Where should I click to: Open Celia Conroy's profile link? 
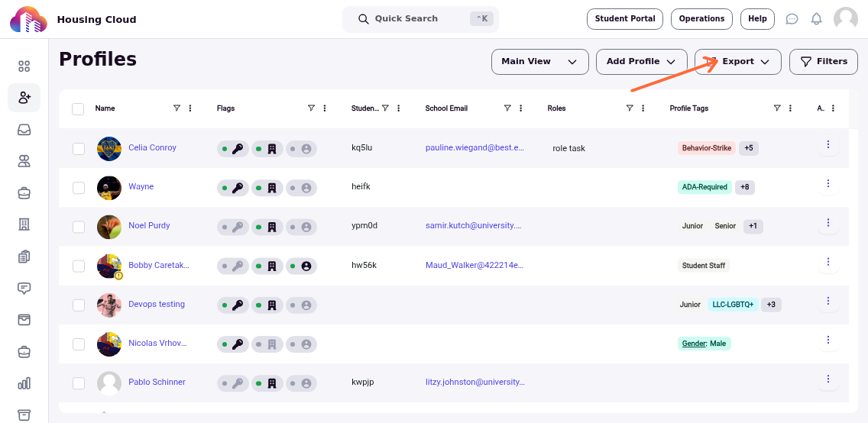pyautogui.click(x=152, y=147)
